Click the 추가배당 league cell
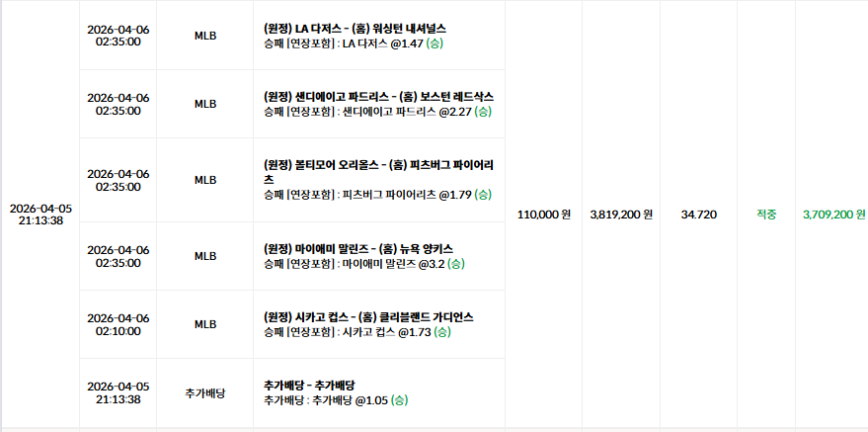The width and height of the screenshot is (868, 432). pyautogui.click(x=204, y=393)
